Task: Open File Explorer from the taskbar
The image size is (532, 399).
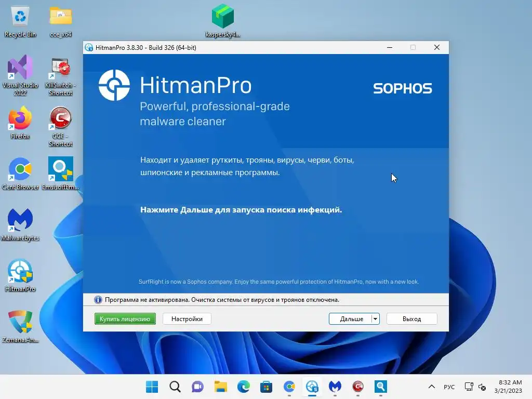Action: [220, 387]
